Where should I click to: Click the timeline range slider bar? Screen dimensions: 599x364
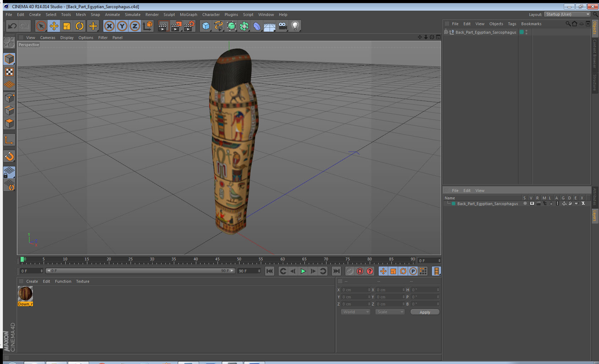click(x=140, y=271)
